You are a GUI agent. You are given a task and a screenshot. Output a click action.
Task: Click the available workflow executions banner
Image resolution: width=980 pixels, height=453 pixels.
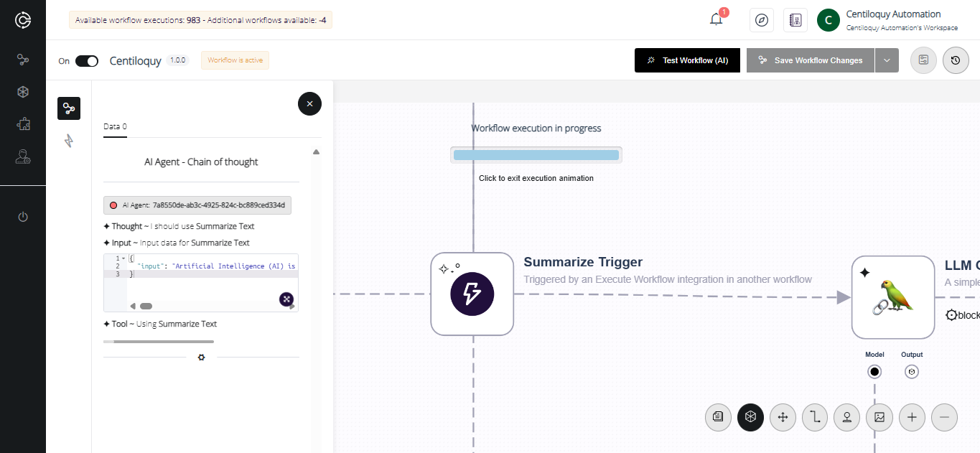tap(200, 20)
